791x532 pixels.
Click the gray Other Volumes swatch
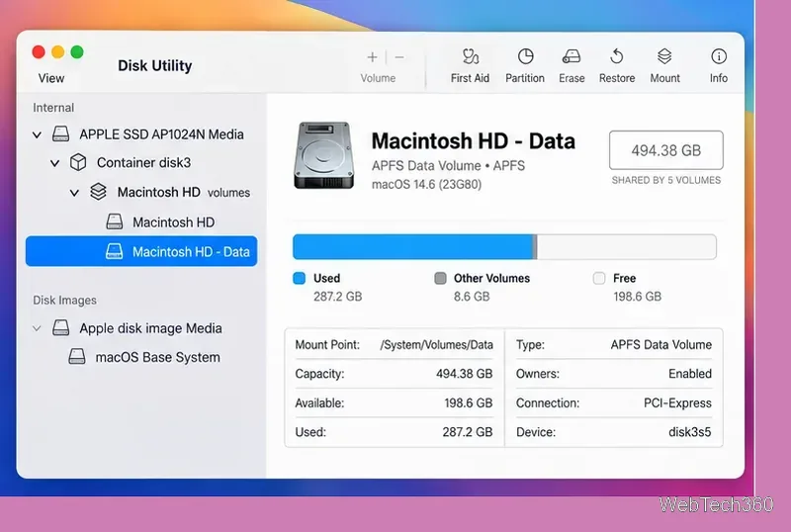[x=440, y=278]
